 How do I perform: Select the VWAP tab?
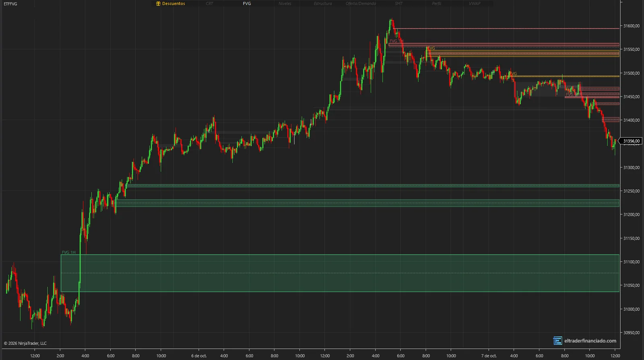click(475, 4)
